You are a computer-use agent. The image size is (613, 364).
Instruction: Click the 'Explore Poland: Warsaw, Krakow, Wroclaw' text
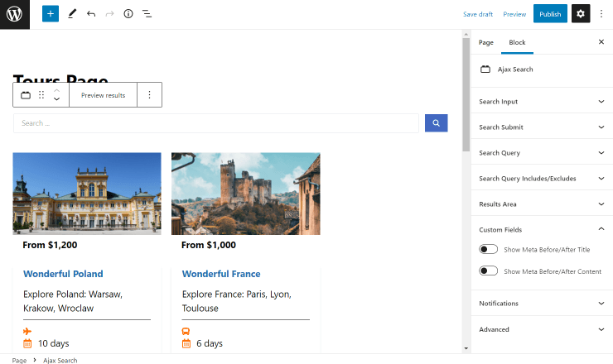coord(73,301)
